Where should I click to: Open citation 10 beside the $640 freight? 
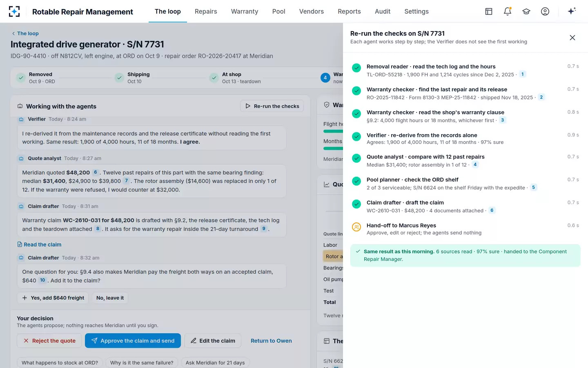pos(42,280)
